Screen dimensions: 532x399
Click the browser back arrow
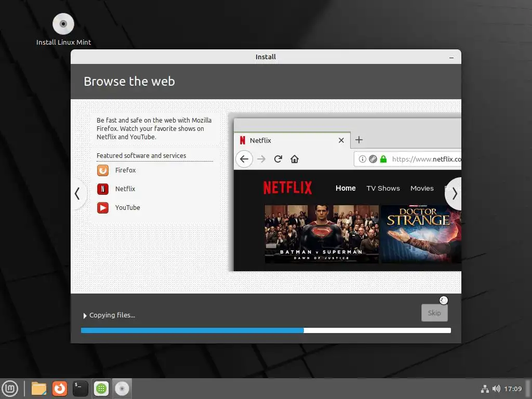[x=244, y=159]
